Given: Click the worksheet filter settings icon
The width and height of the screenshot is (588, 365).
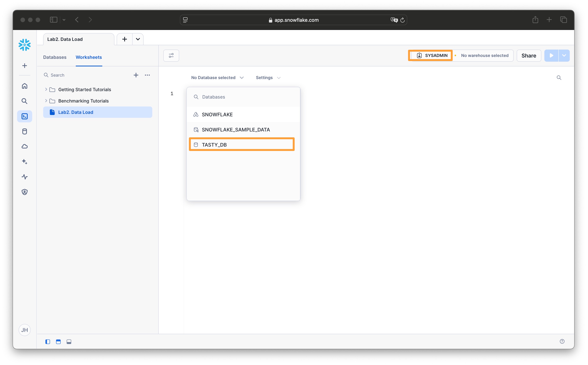Looking at the screenshot, I should point(171,56).
